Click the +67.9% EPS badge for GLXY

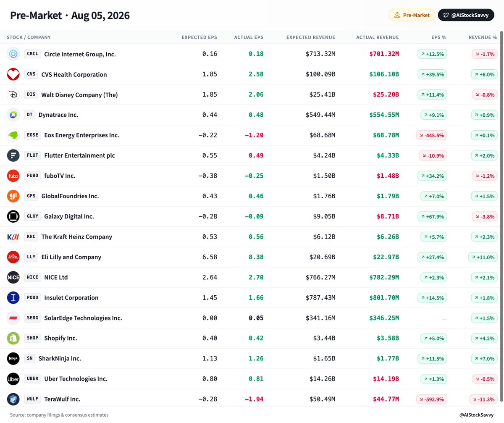point(432,216)
